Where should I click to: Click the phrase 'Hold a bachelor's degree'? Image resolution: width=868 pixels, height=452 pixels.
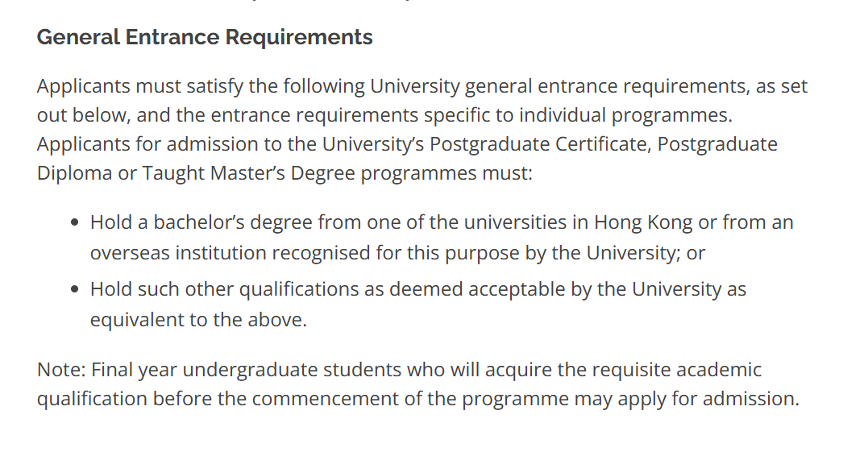click(x=201, y=222)
